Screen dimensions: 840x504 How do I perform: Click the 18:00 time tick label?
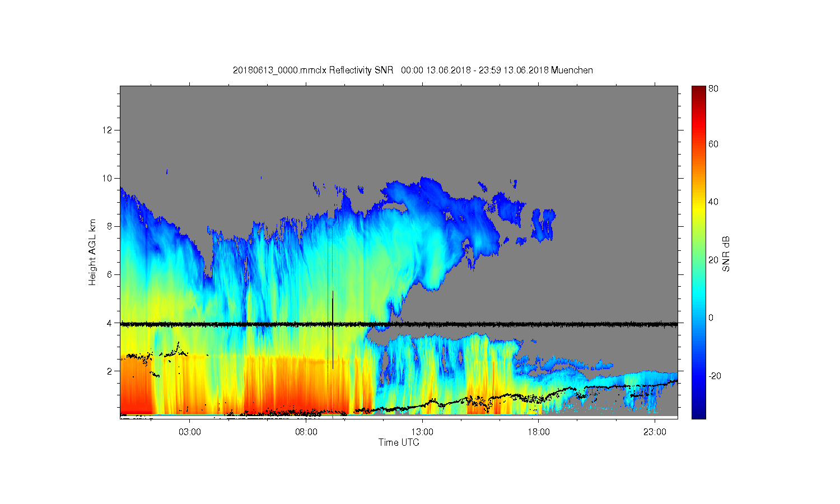pos(539,432)
